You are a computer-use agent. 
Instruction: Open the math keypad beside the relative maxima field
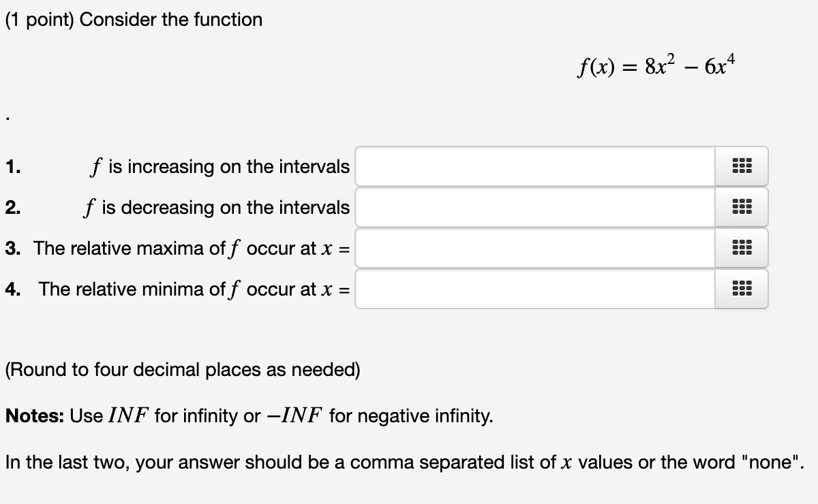click(x=741, y=248)
